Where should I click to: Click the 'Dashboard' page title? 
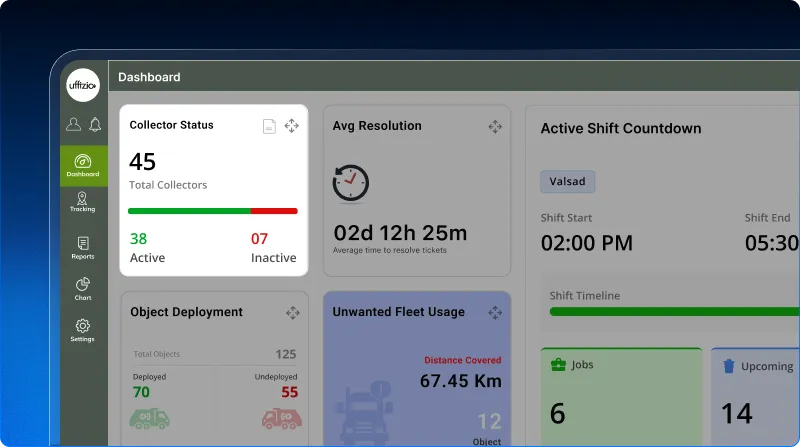pos(149,77)
